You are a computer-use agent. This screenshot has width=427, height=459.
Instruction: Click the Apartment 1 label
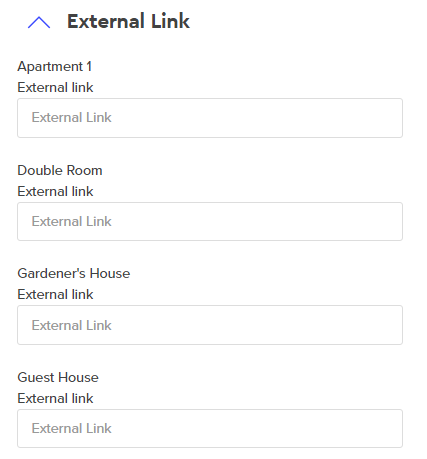point(54,66)
